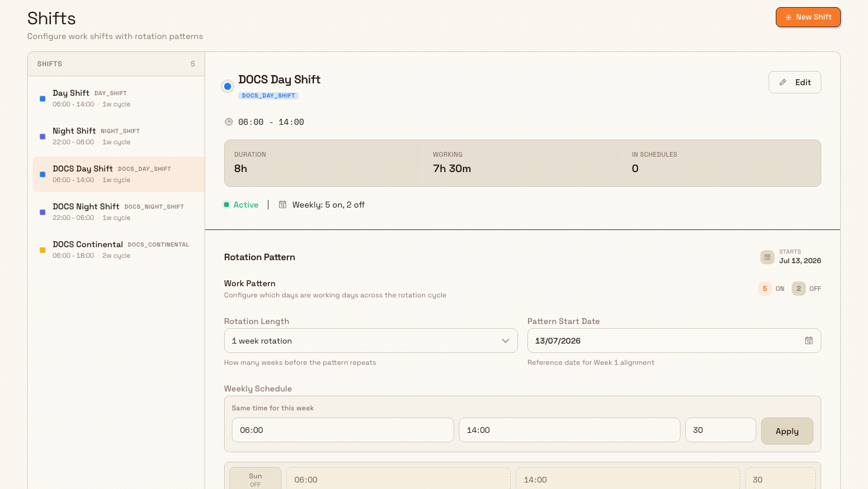Click the same-time end field 14:00
868x489 pixels.
569,430
